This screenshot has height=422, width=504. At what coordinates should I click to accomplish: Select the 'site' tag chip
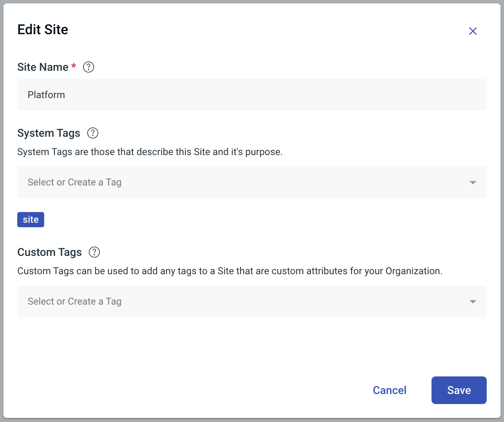click(31, 220)
